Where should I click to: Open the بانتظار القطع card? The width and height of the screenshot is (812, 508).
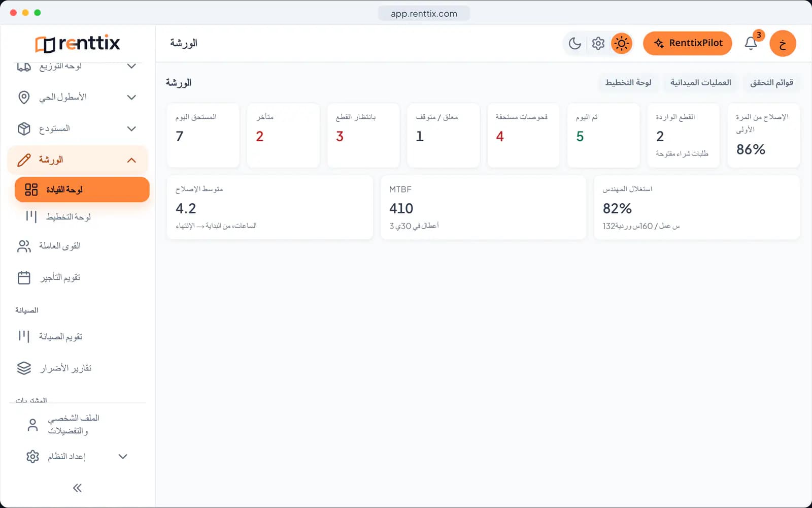363,135
